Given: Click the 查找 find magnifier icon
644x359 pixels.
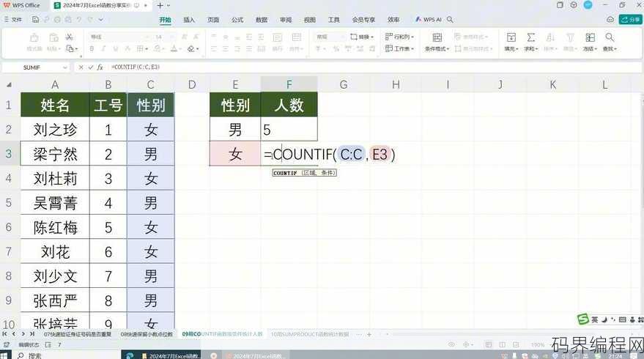Looking at the screenshot, I should 610,38.
